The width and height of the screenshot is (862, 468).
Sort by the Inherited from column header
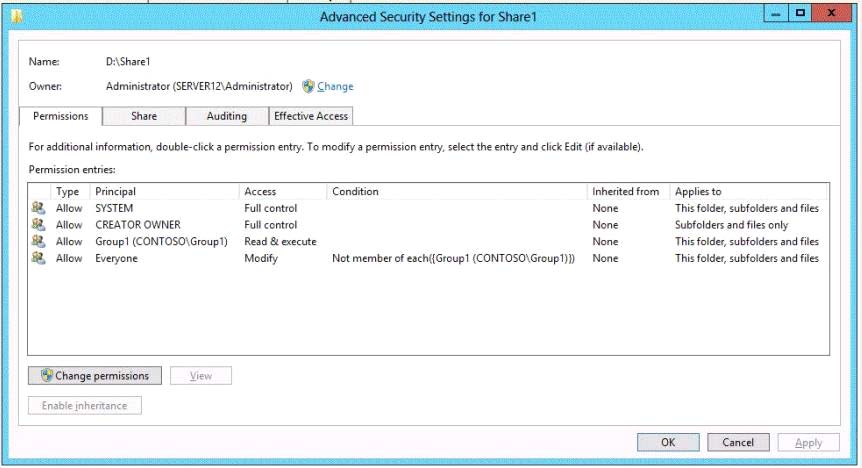click(x=625, y=191)
